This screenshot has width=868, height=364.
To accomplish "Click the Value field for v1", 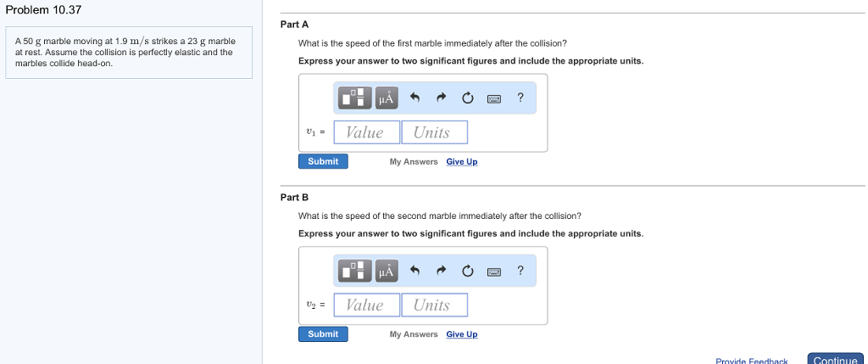I will tap(366, 132).
